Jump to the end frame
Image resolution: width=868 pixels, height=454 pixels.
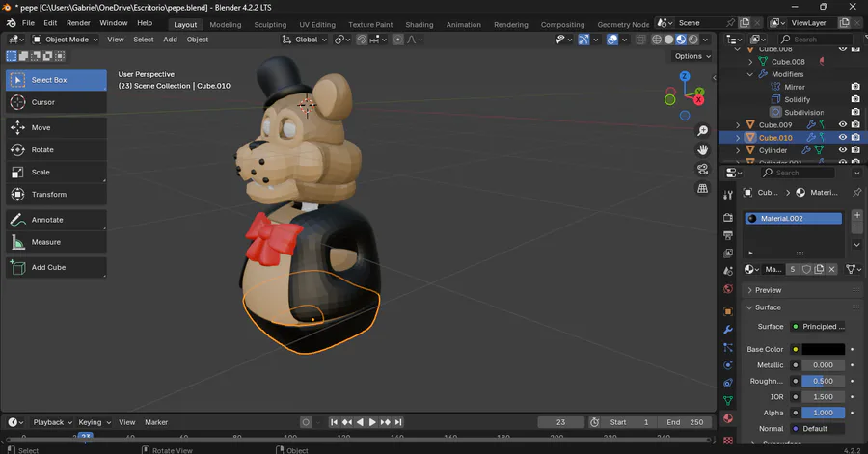coord(398,422)
